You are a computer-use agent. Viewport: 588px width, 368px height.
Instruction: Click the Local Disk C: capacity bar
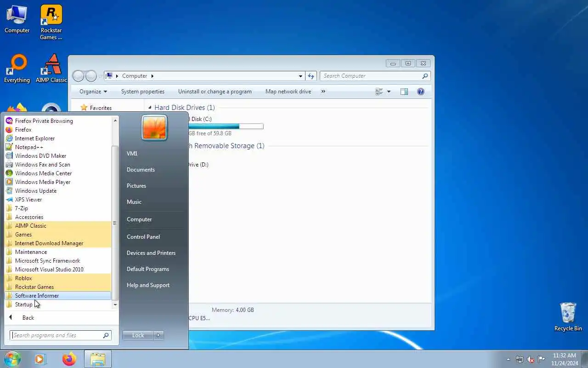(x=226, y=126)
